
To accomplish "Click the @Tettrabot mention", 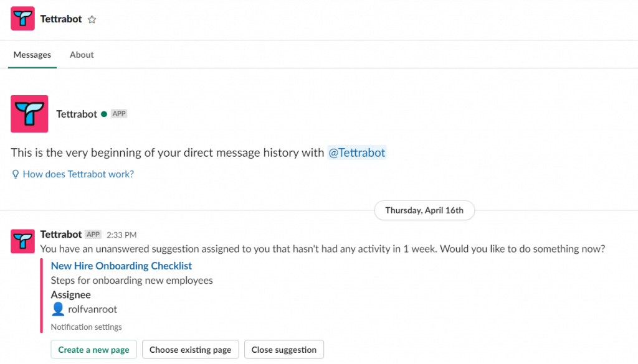I will [357, 152].
